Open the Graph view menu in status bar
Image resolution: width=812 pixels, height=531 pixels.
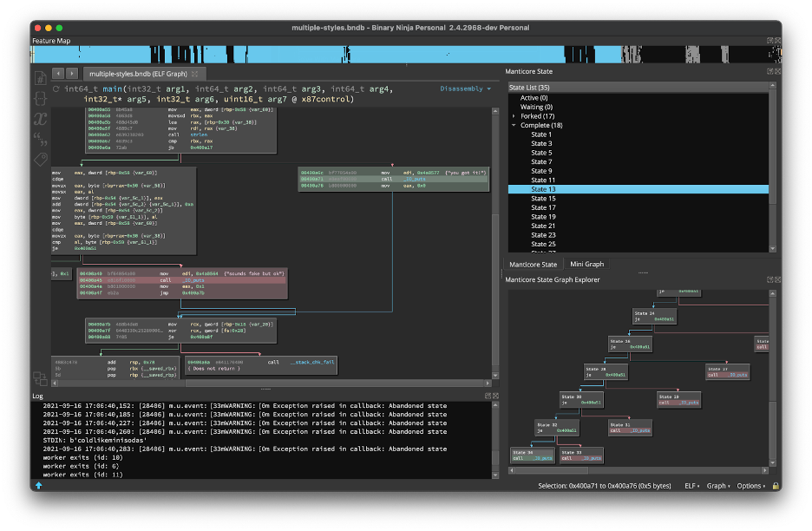[717, 486]
